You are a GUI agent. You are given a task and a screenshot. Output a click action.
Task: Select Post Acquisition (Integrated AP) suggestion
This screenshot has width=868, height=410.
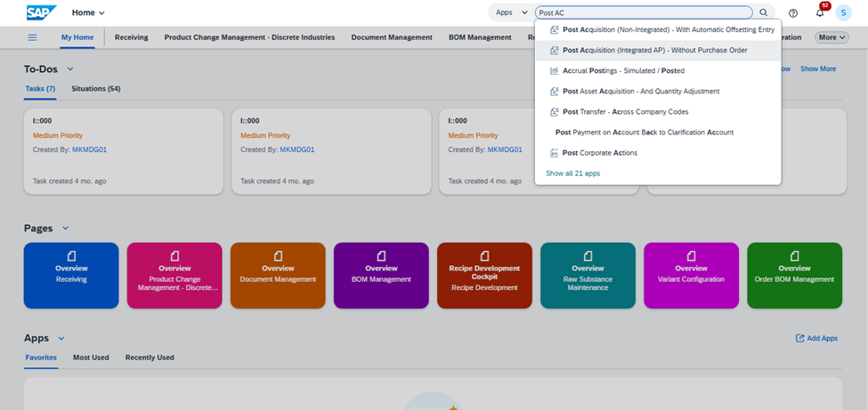(x=658, y=51)
